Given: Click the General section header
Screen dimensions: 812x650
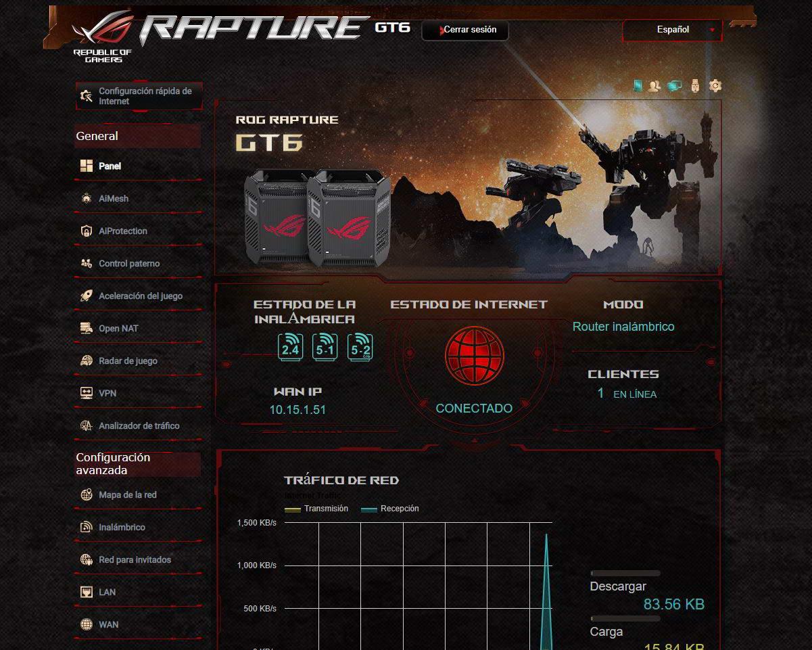Looking at the screenshot, I should tap(138, 136).
